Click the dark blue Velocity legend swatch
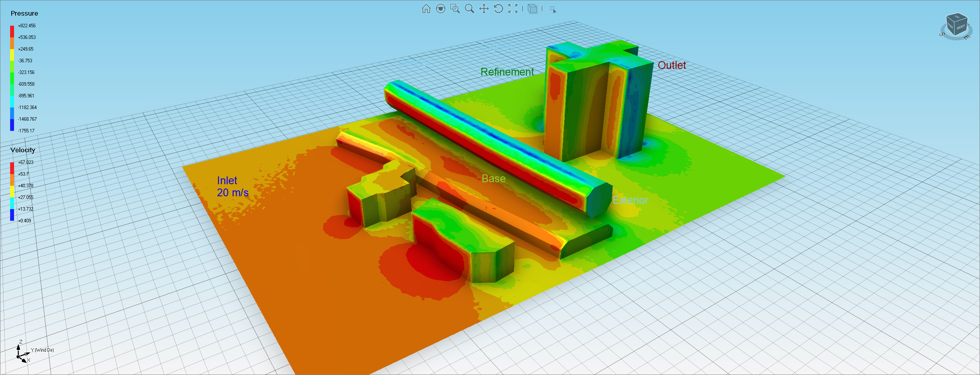 pyautogui.click(x=12, y=215)
